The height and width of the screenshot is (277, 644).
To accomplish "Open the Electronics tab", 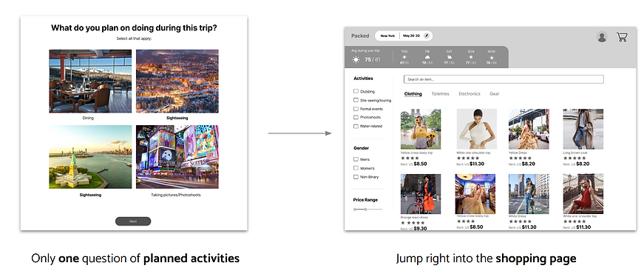I will 470,94.
